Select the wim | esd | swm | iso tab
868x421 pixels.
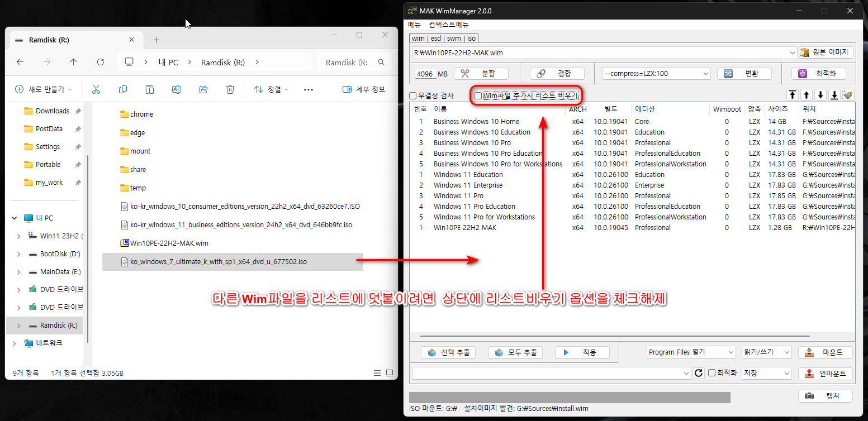444,39
